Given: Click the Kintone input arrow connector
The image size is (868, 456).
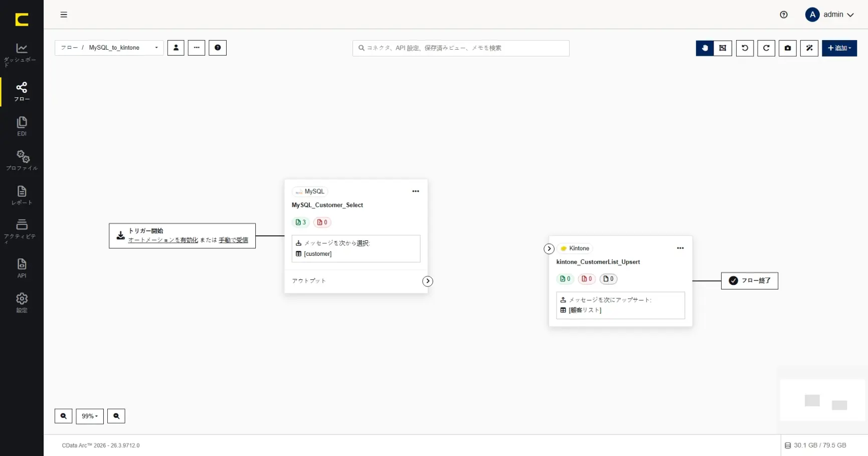Looking at the screenshot, I should click(x=549, y=249).
